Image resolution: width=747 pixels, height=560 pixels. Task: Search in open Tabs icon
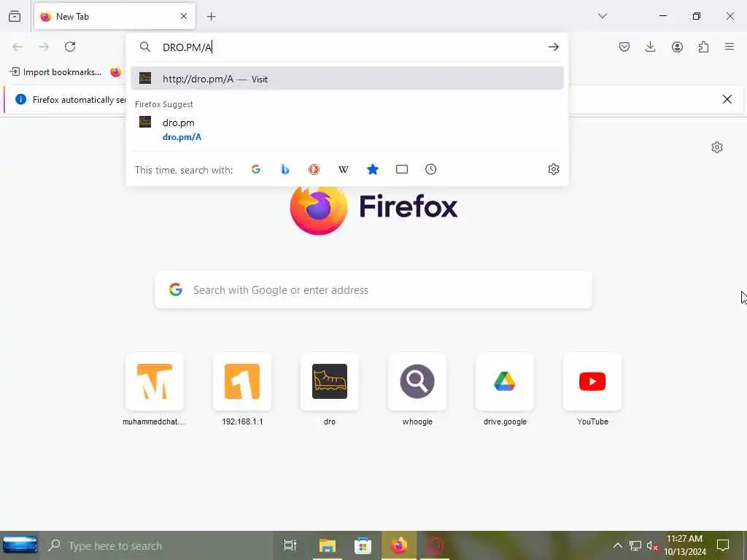402,169
